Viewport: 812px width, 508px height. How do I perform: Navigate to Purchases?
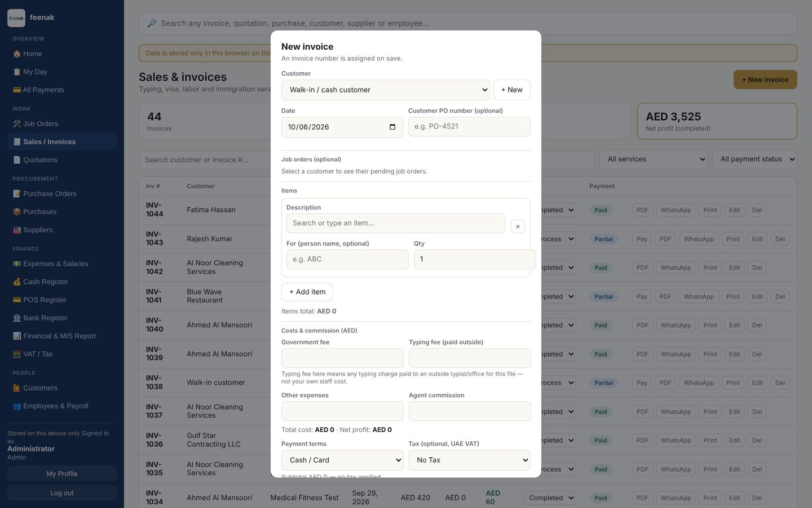point(62,212)
